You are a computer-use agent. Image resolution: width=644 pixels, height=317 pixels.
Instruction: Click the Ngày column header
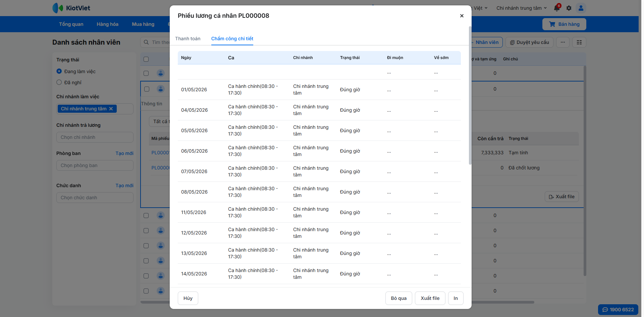click(186, 58)
